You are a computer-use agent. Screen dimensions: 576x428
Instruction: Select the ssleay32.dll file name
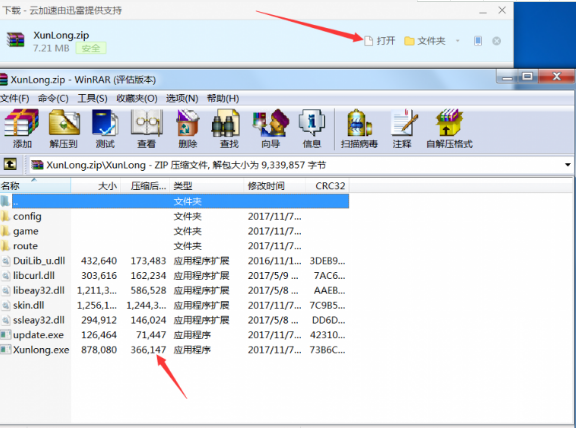(x=39, y=320)
